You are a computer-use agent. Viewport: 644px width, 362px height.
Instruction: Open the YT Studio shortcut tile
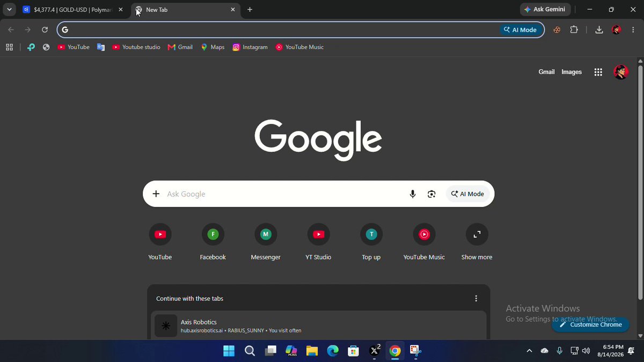(318, 241)
